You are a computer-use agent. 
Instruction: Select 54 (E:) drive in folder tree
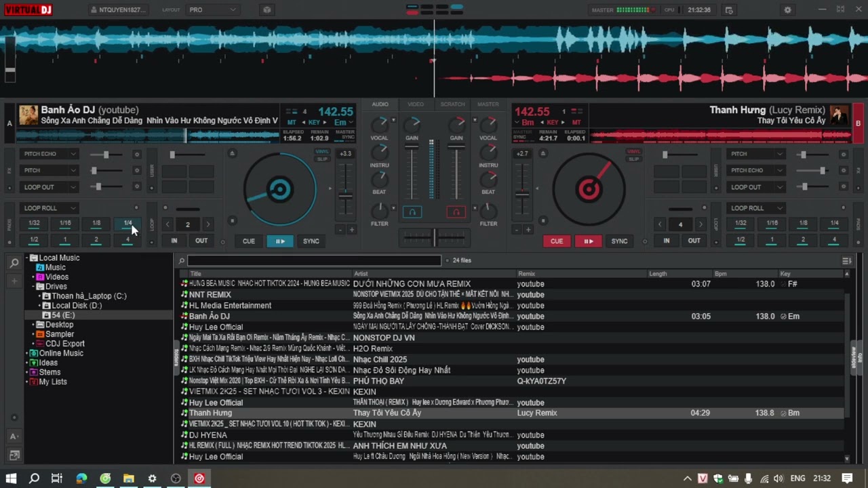point(63,315)
